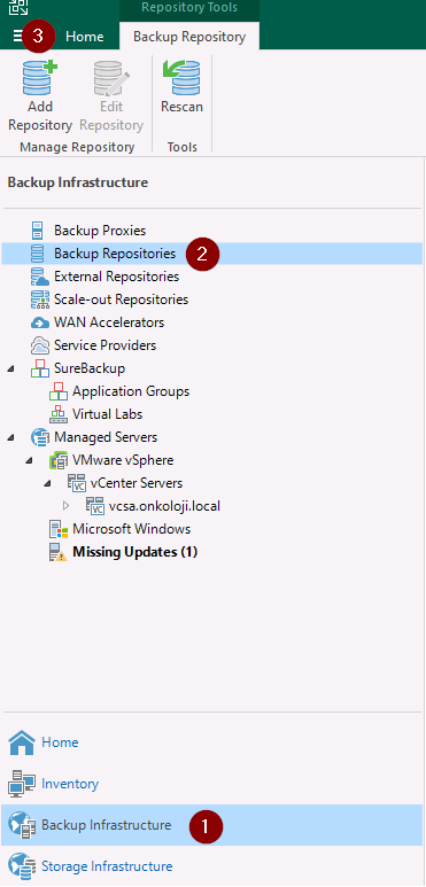Select Service Providers in the tree

tap(105, 346)
